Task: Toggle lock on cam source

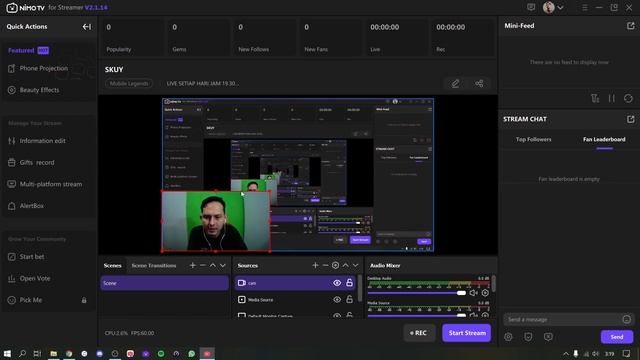Action: tap(349, 282)
